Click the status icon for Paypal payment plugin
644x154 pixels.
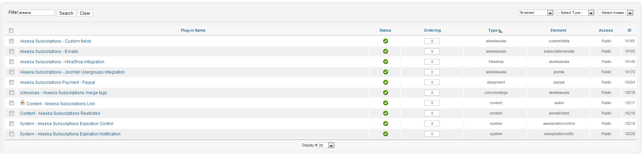[x=385, y=82]
